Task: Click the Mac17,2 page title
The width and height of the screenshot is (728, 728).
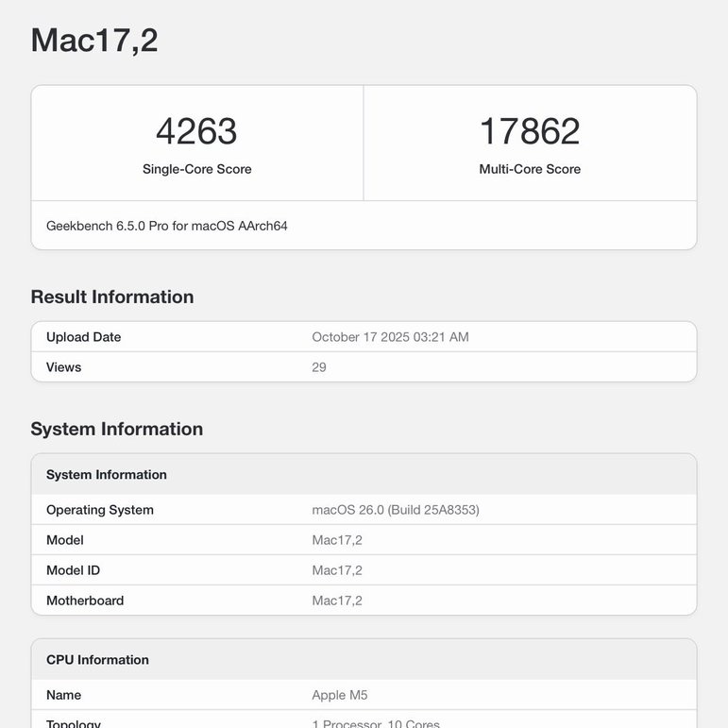Action: pyautogui.click(x=94, y=41)
